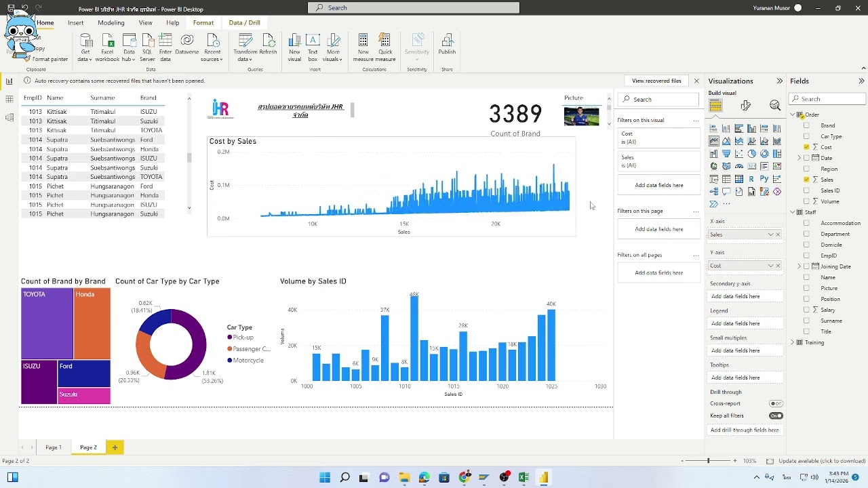Select the Area chart visual
This screenshot has width=868, height=488.
point(726,141)
